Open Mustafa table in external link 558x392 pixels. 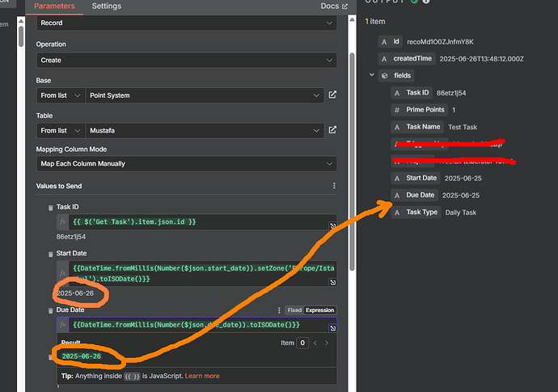332,130
